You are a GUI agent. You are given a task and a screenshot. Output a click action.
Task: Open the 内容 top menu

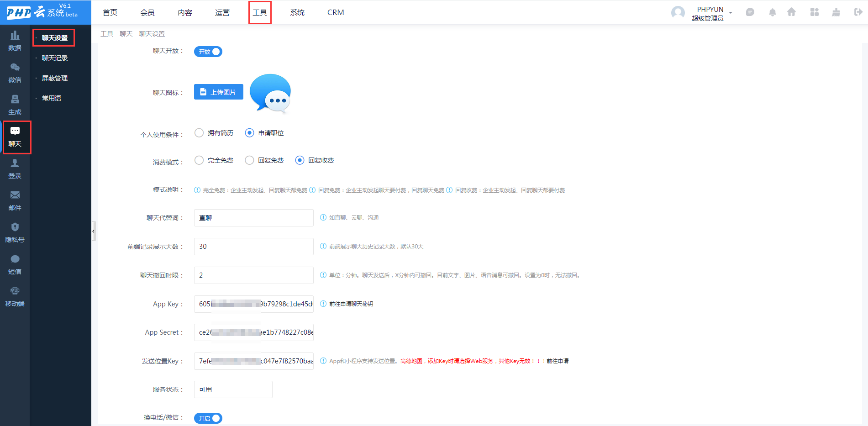coord(185,12)
